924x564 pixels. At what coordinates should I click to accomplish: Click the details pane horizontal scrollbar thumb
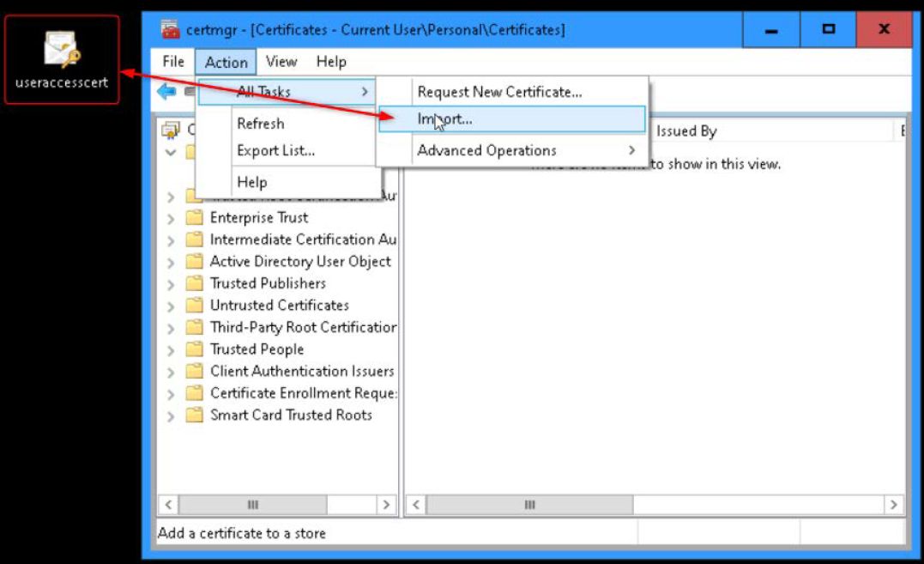pyautogui.click(x=529, y=505)
